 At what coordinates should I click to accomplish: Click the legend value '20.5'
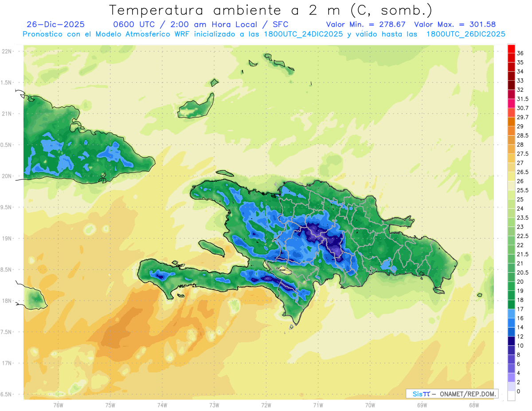[523, 273]
